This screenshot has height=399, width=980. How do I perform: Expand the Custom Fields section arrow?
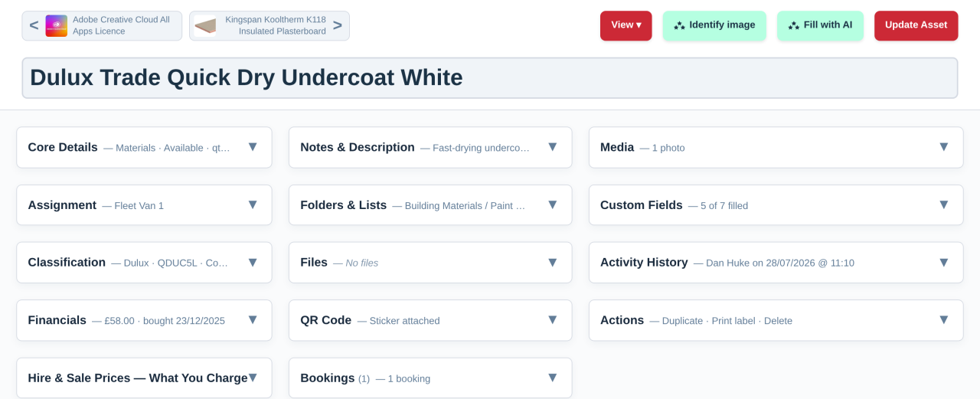[944, 204]
